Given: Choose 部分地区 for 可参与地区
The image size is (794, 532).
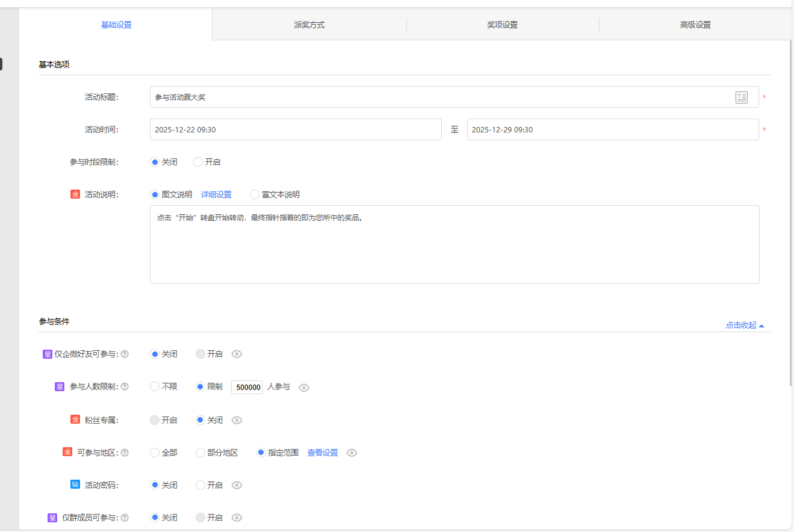Looking at the screenshot, I should (x=200, y=453).
